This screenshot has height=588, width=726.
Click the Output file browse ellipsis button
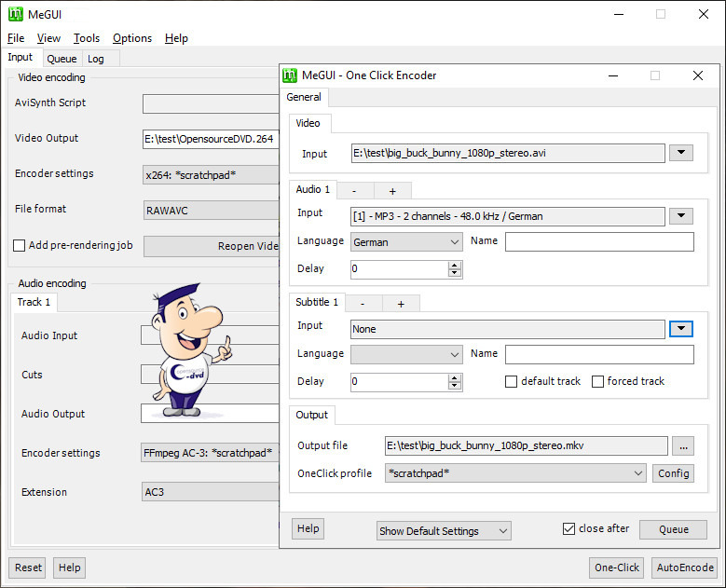pyautogui.click(x=682, y=445)
